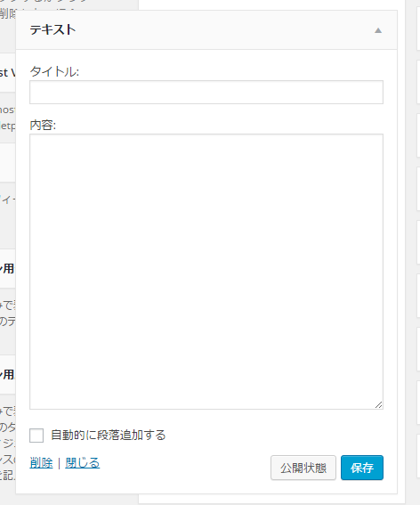Select the lower 'ン用' widget on the left
Screen dimensions: 420x505
coord(8,375)
